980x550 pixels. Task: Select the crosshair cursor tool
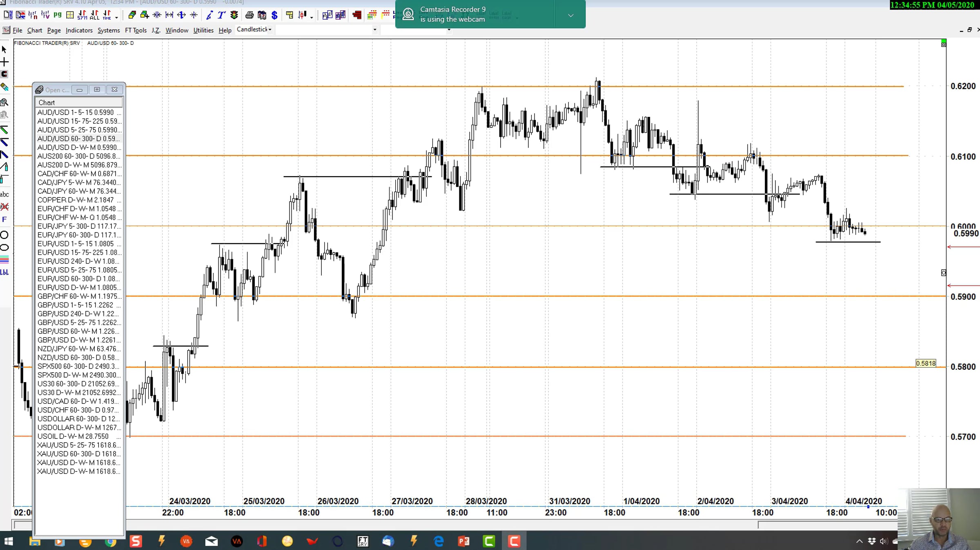pyautogui.click(x=4, y=62)
